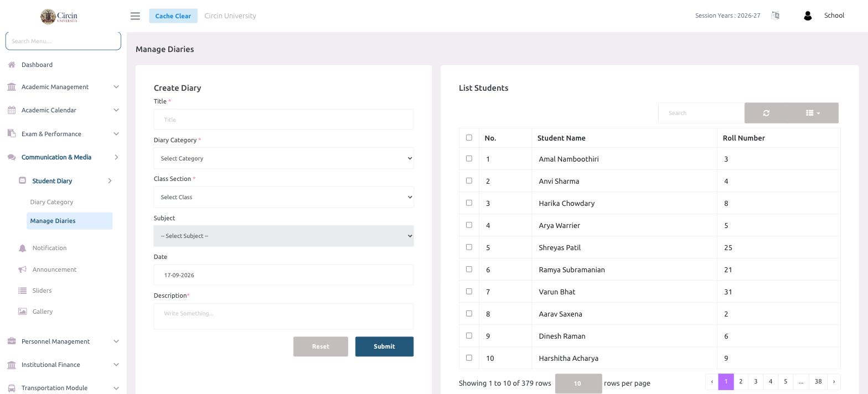Click the Institutional Finance bank icon

point(12,365)
